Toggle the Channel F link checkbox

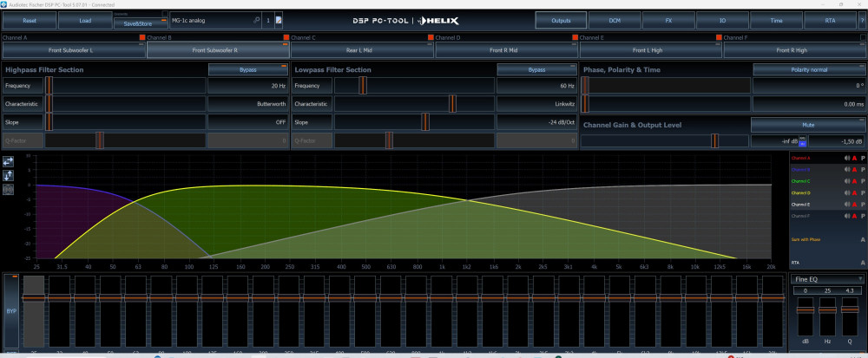863,37
